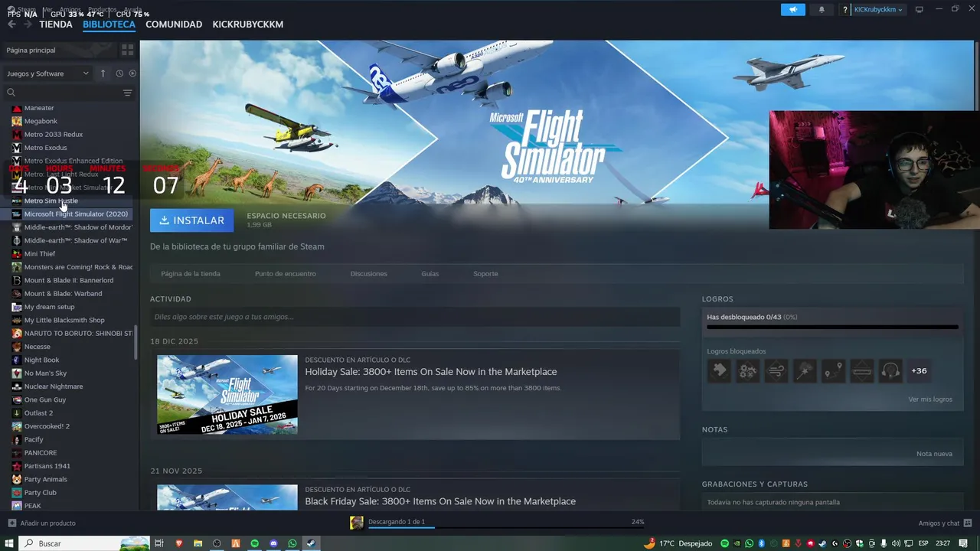Open the Steam menu
The width and height of the screenshot is (980, 551).
[x=27, y=9]
